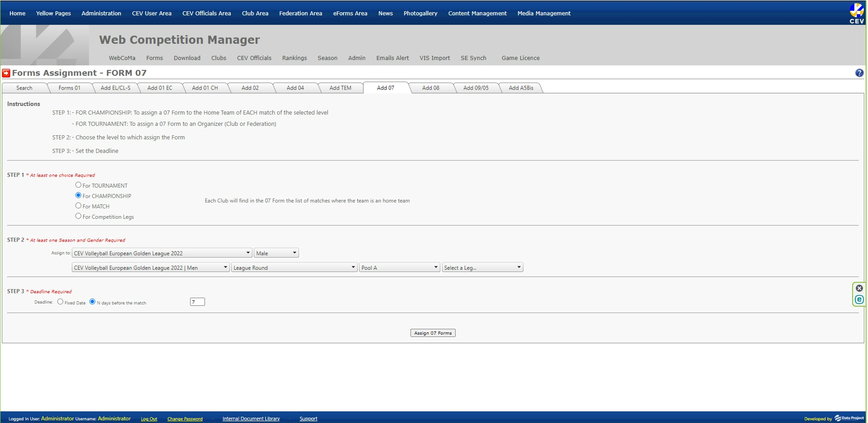Switch to the Add 02 tab

[x=250, y=88]
